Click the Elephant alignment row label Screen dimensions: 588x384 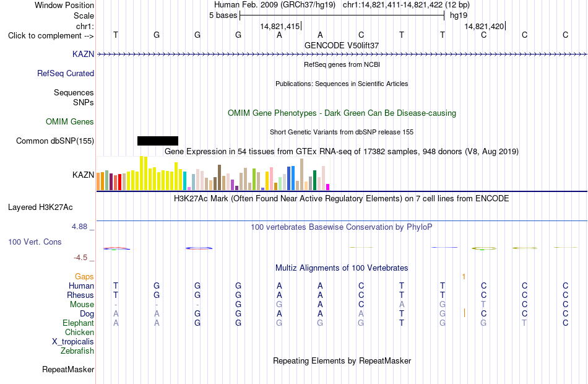[79, 323]
